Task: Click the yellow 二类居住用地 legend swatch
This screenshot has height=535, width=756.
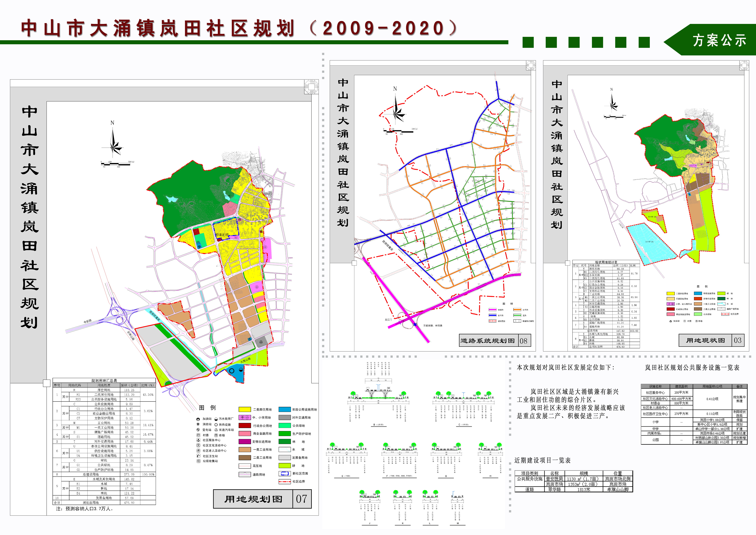Action: pos(245,409)
